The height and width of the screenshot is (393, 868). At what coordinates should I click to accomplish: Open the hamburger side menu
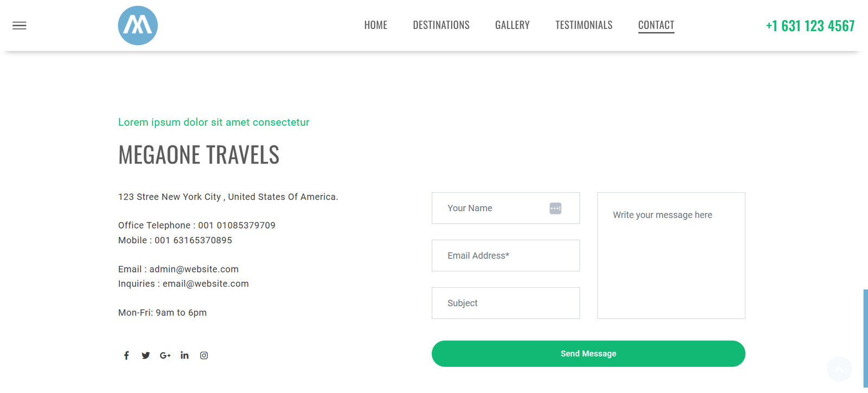pos(20,26)
